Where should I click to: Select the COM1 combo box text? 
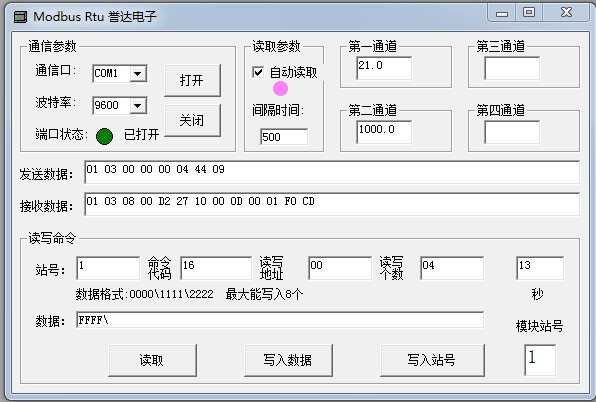pyautogui.click(x=111, y=73)
